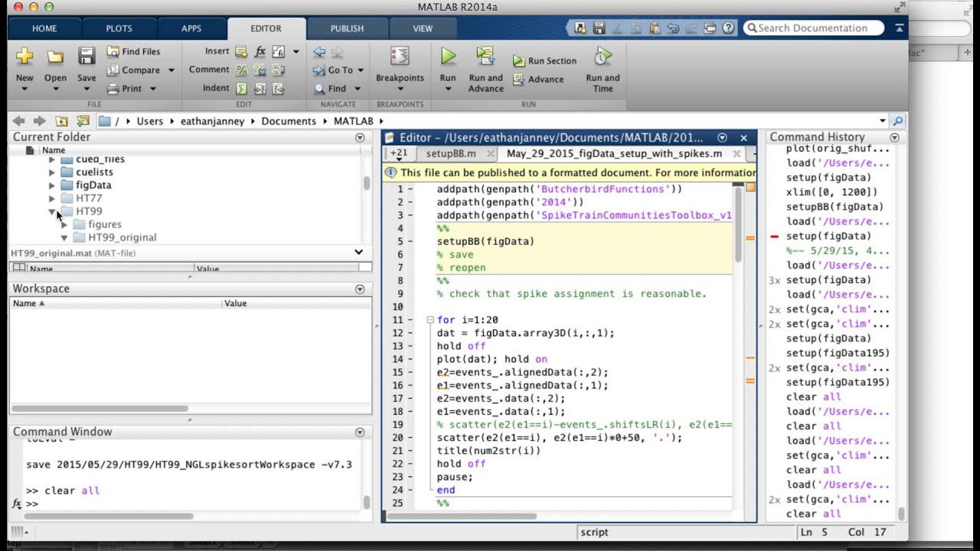
Task: Click the Smart Indent icon
Action: coord(241,89)
